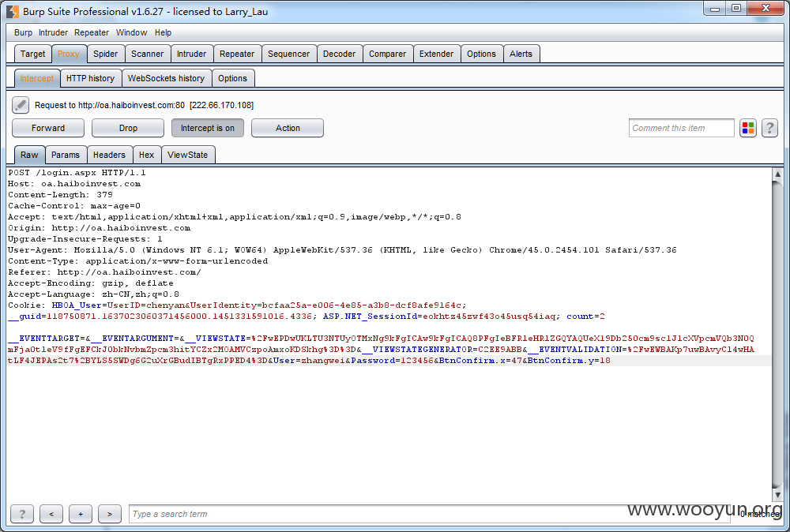Screen dimensions: 790x532
Task: Open the Help menu
Action: 163,32
